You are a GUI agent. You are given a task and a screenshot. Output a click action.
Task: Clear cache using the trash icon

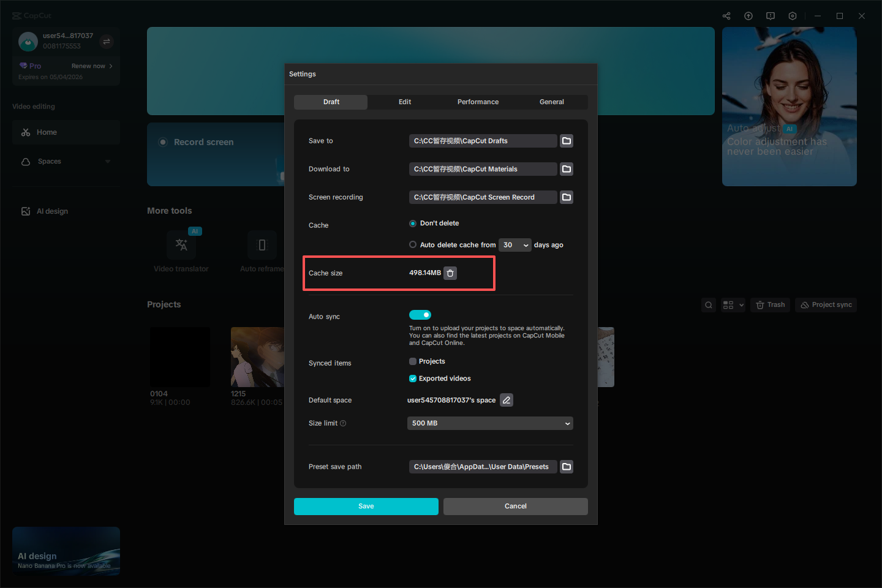pyautogui.click(x=450, y=273)
